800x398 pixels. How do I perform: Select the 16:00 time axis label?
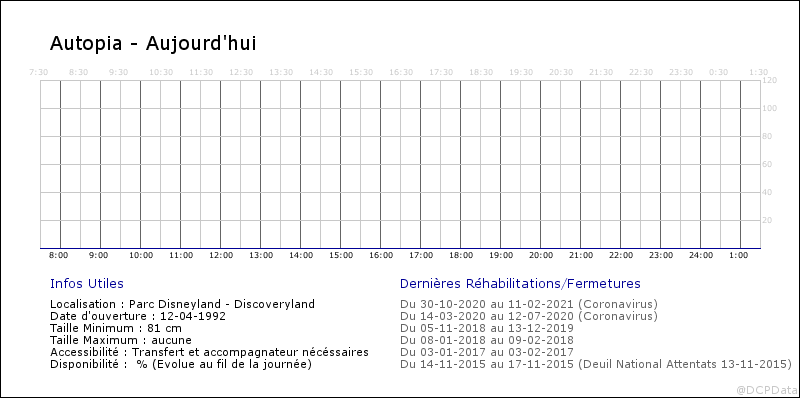[381, 256]
